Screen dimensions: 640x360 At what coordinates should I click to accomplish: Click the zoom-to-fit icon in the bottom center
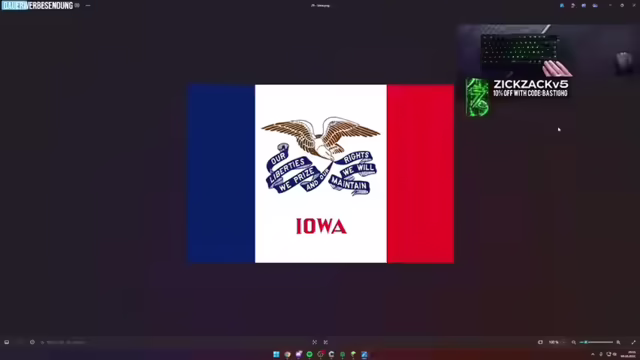pos(314,342)
